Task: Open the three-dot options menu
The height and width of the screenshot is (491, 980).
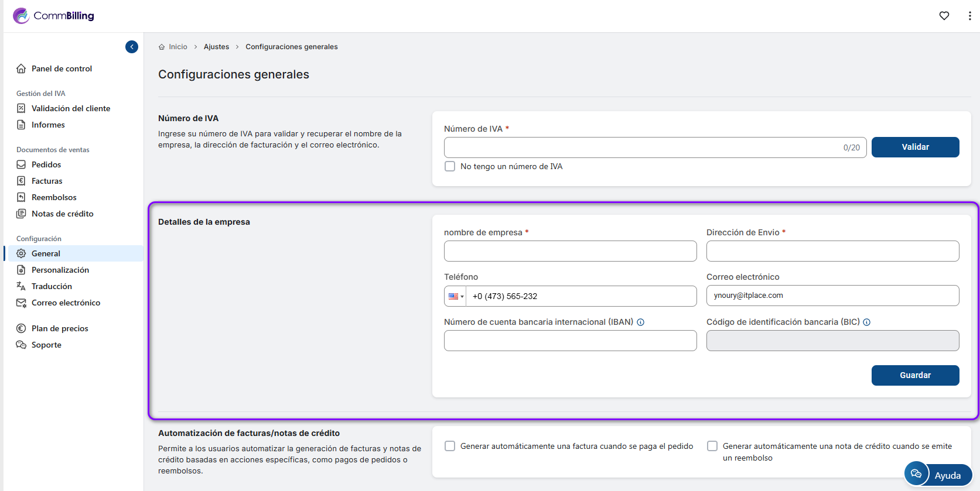Action: [x=969, y=16]
